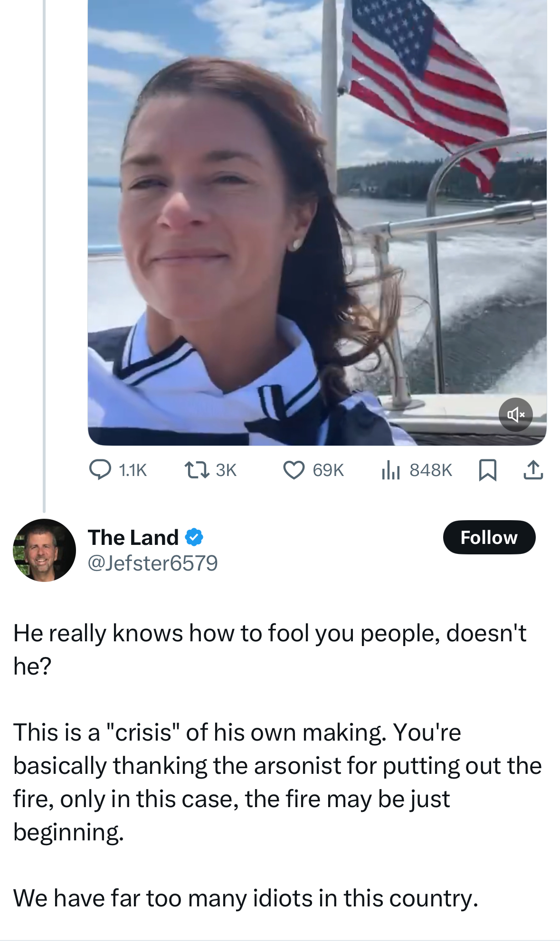This screenshot has height=952, width=560.
Task: Select the 3K reposts count
Action: 226,470
